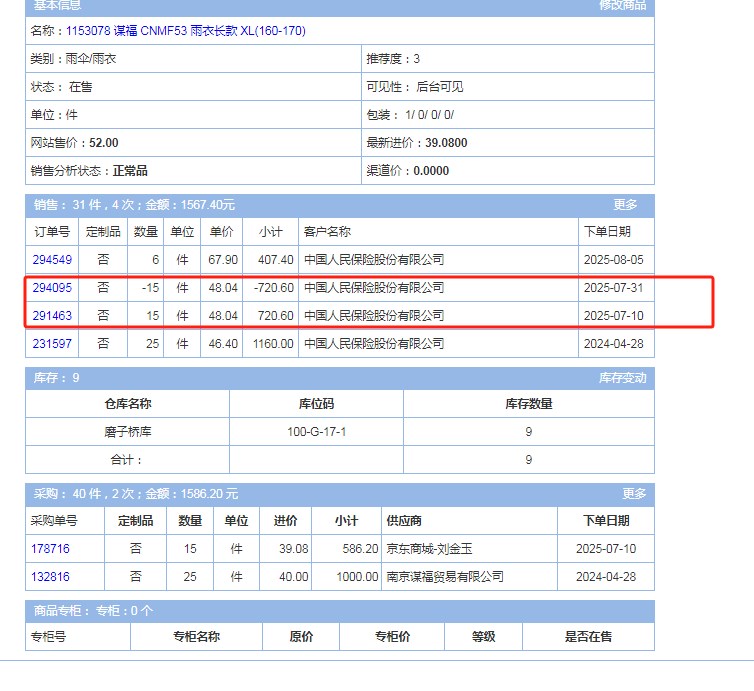754x691 pixels.
Task: Open 库存变动 link in inventory header
Action: (x=622, y=378)
